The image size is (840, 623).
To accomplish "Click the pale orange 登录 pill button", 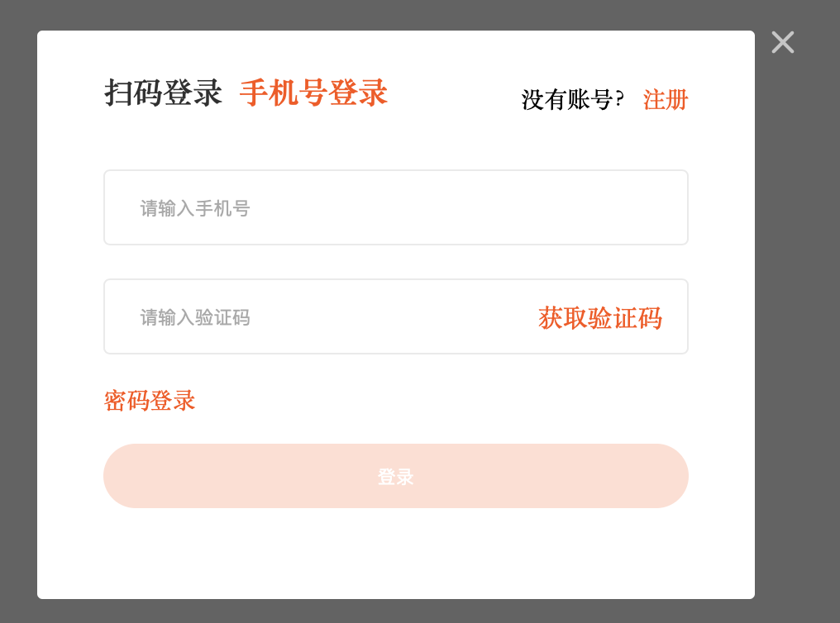I will point(396,476).
